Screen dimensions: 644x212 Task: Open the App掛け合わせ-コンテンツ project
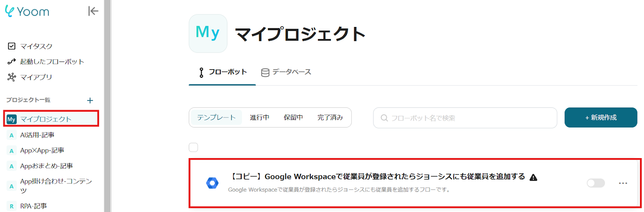(56, 185)
